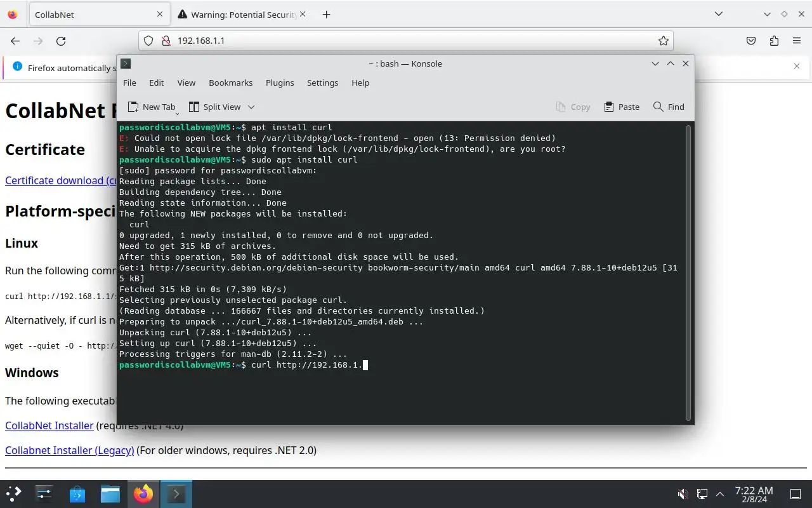This screenshot has height=508, width=812.
Task: Open the taskbar System Settings icon
Action: point(44,493)
